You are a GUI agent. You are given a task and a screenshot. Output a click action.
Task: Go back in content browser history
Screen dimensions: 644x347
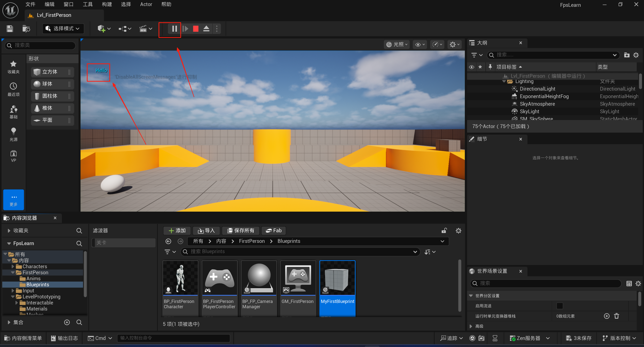click(x=168, y=241)
